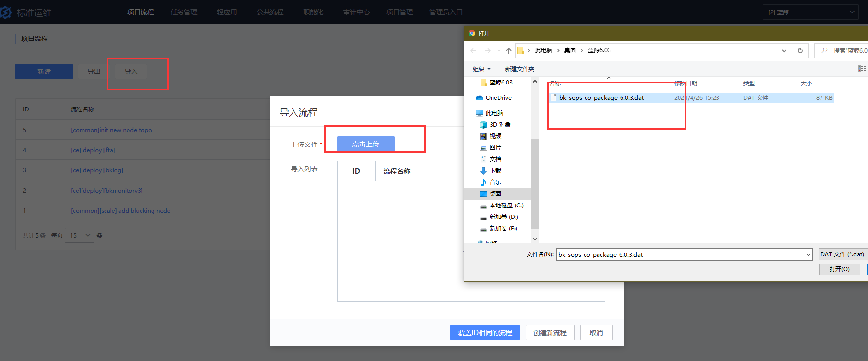Open the 任务管理 nav tab

tap(184, 12)
